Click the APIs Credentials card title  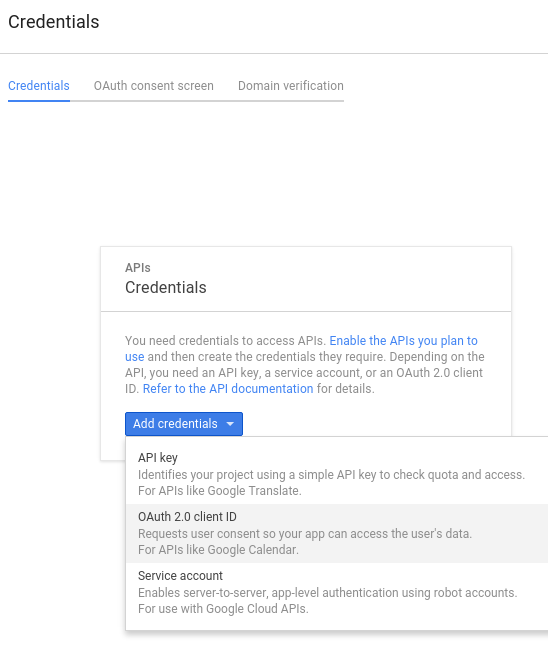point(166,288)
